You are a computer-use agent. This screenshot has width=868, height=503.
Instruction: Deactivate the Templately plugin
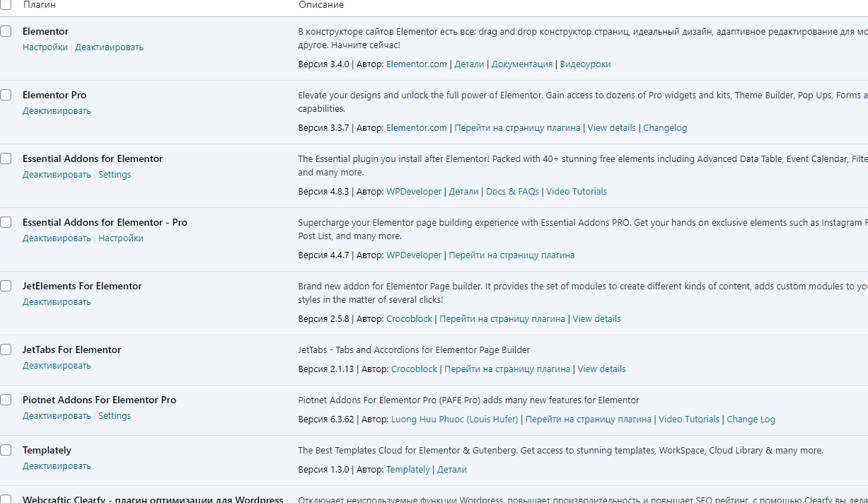(x=57, y=466)
